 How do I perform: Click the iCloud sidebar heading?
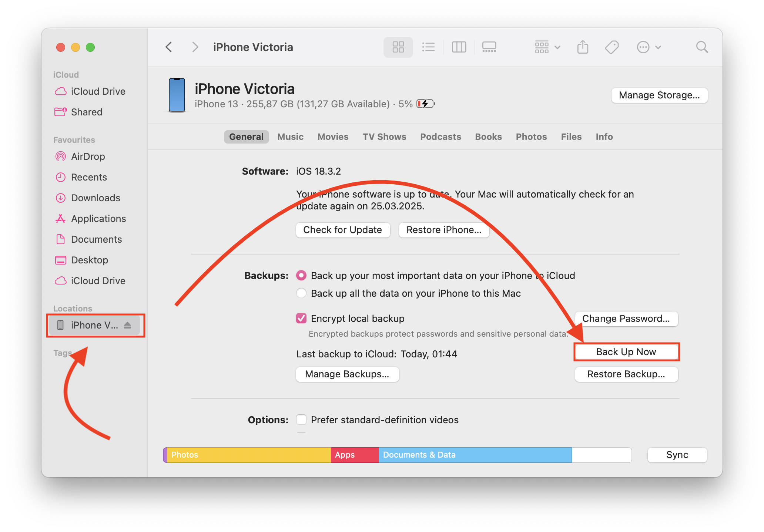66,75
